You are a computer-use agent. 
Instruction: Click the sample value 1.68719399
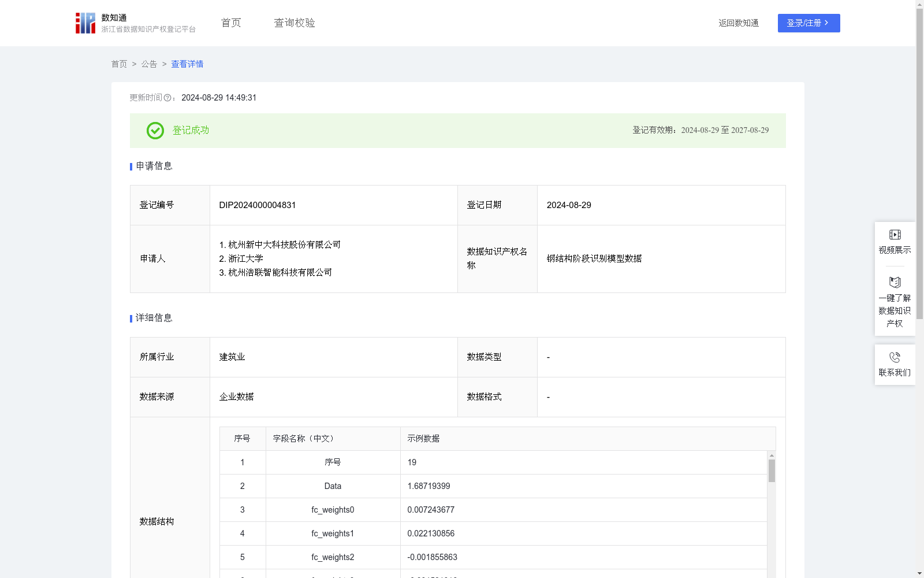429,486
